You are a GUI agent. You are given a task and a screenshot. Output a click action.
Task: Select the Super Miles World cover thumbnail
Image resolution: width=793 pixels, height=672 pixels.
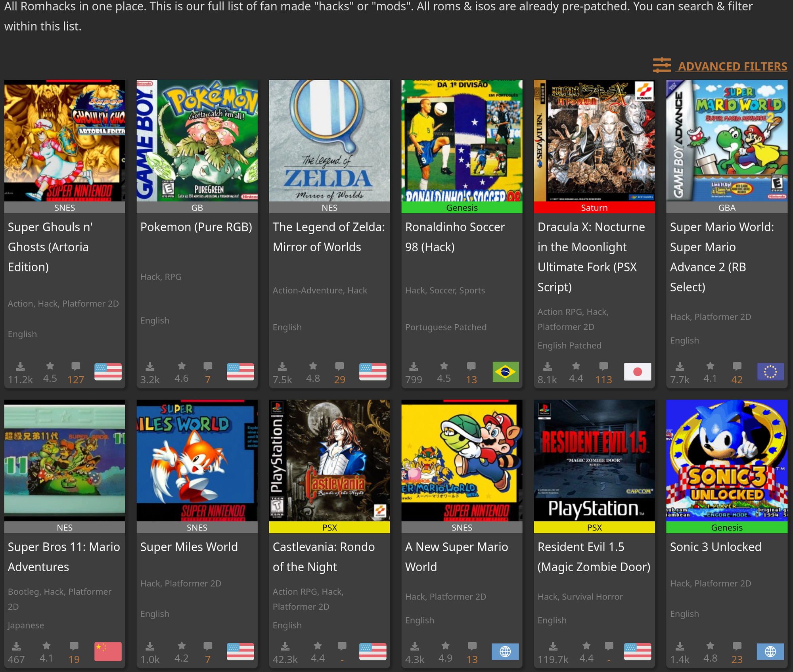coord(197,460)
